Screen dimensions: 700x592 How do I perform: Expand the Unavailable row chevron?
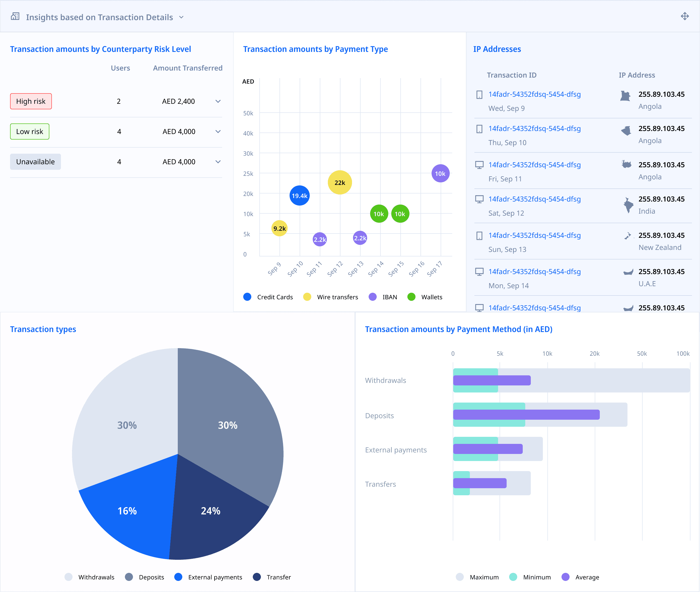218,162
